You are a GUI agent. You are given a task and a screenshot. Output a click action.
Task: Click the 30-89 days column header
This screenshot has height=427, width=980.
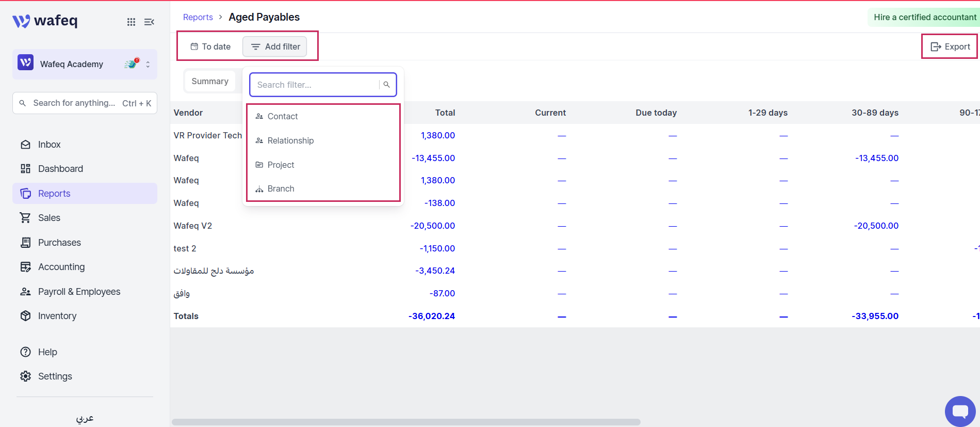pos(875,113)
